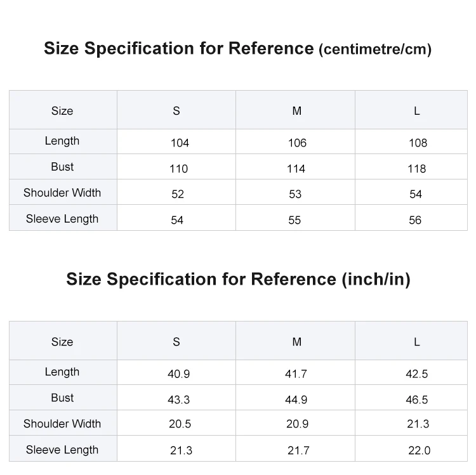Viewport: 476px width, 475px height.
Task: Click the 22.0 sleeve length value
Action: [419, 450]
